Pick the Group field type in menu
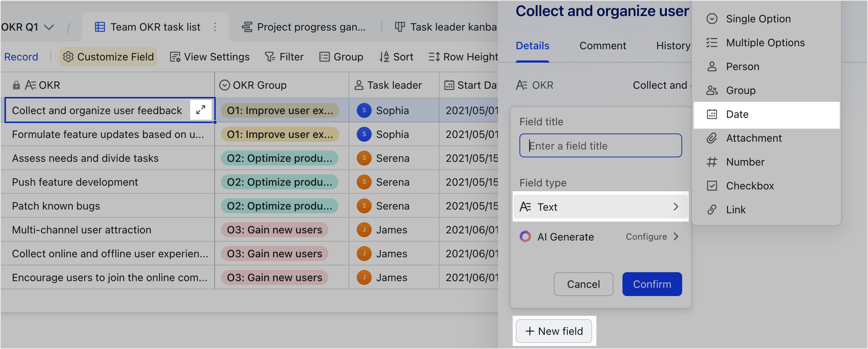Screen dimensions: 868x349 [x=766, y=90]
